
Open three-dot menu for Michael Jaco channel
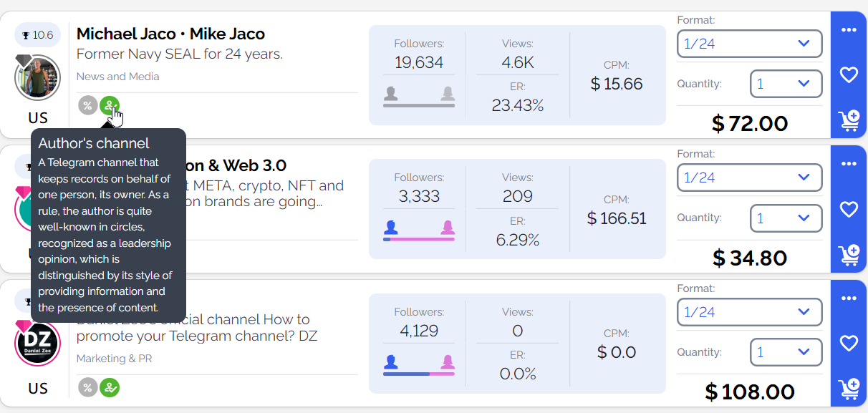click(x=849, y=30)
